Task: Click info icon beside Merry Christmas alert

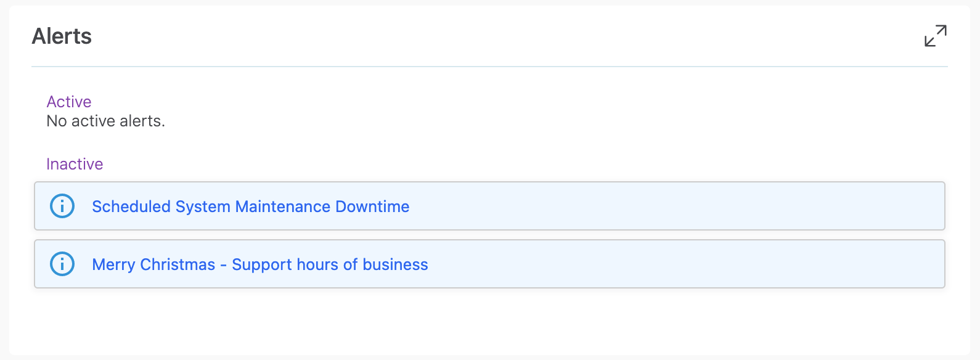Action: point(62,264)
